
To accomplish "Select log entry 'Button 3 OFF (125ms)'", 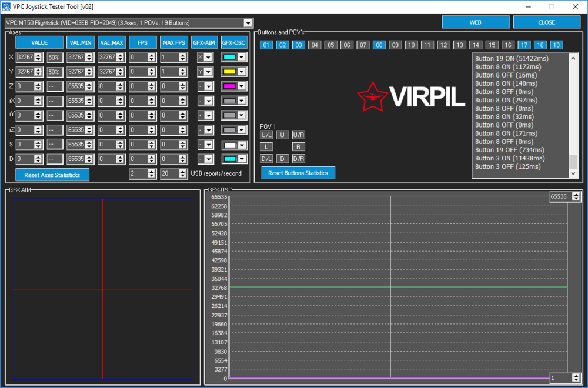I will coord(508,166).
